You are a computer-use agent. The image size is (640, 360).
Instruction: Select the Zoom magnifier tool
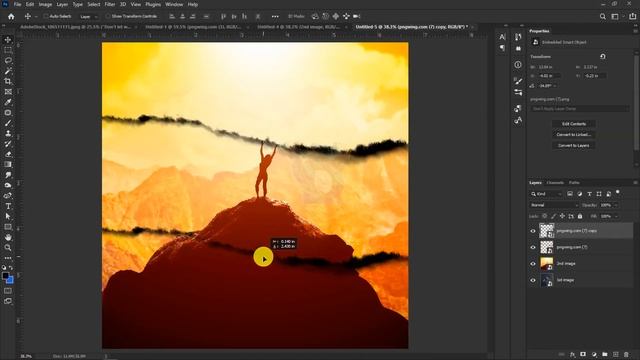(8, 248)
